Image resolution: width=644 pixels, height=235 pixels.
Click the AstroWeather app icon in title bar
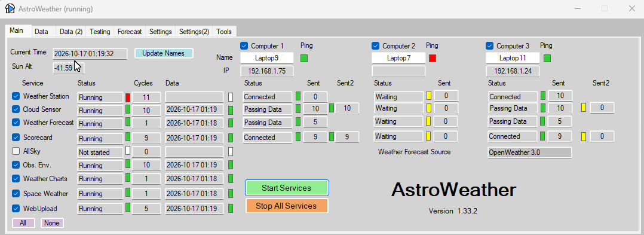pyautogui.click(x=10, y=8)
